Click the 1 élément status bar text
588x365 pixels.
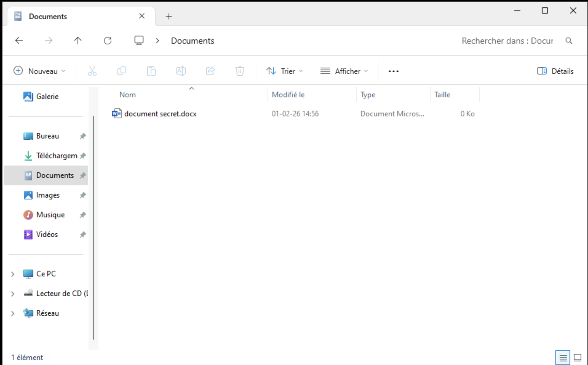(27, 358)
